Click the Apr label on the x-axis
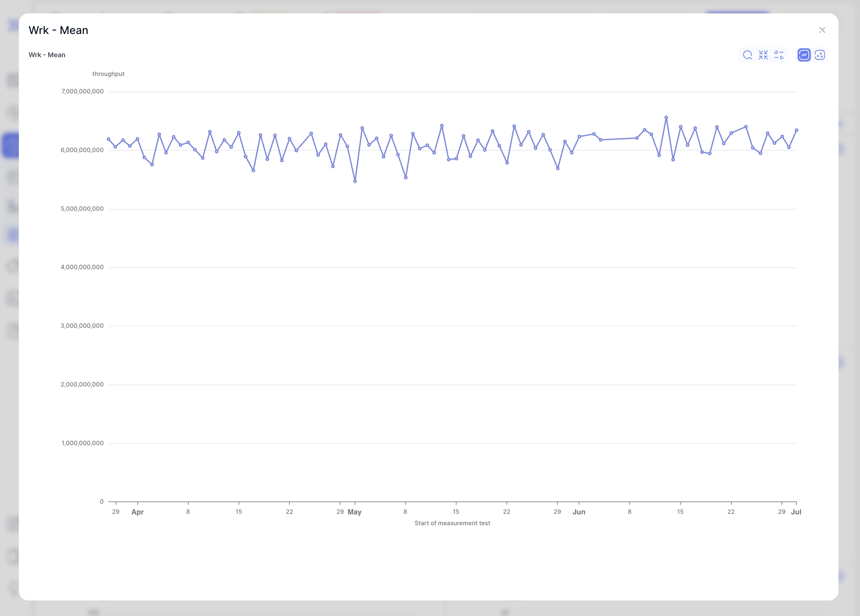The height and width of the screenshot is (616, 860). click(x=138, y=512)
